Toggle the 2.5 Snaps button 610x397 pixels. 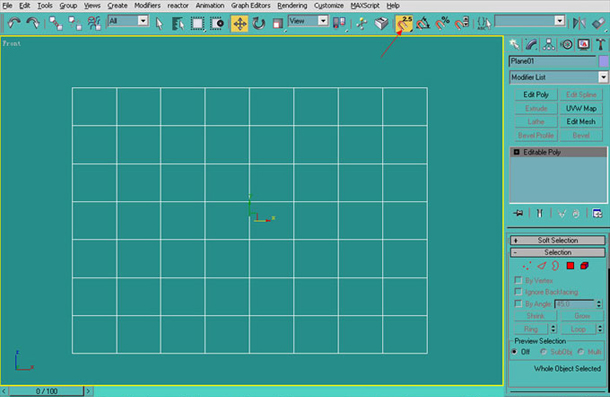pos(404,23)
